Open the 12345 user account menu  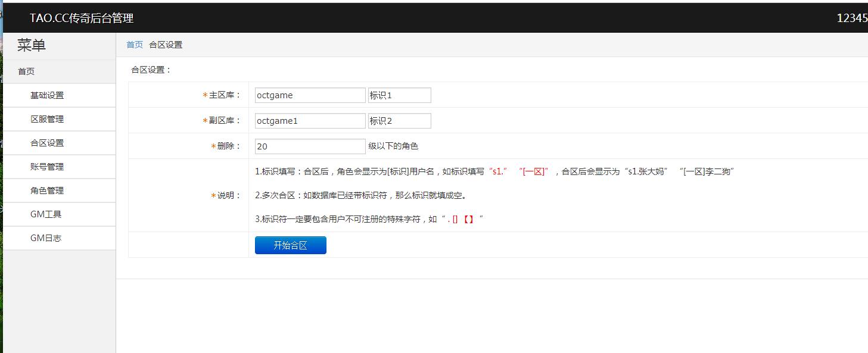click(x=851, y=18)
